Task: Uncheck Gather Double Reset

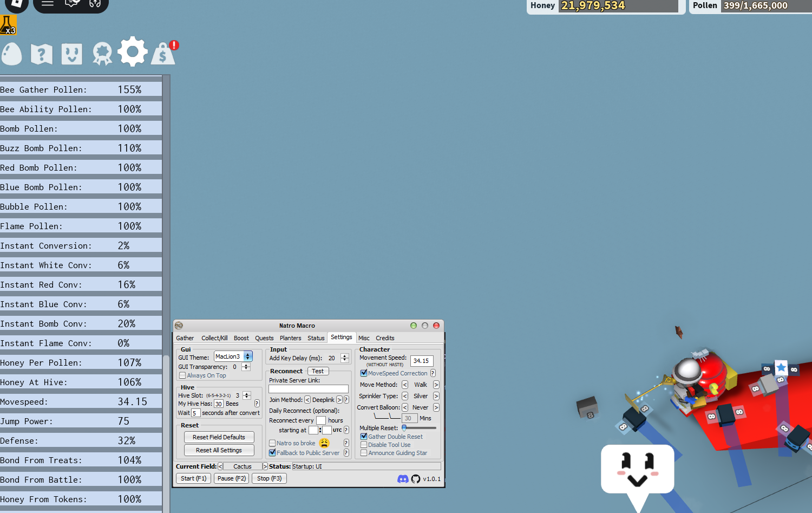Action: point(364,437)
